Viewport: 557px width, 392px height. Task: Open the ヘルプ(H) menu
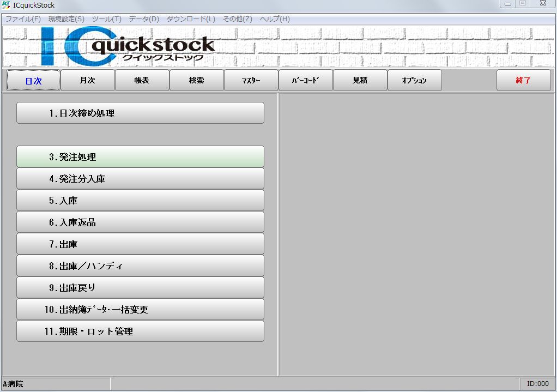pos(275,19)
